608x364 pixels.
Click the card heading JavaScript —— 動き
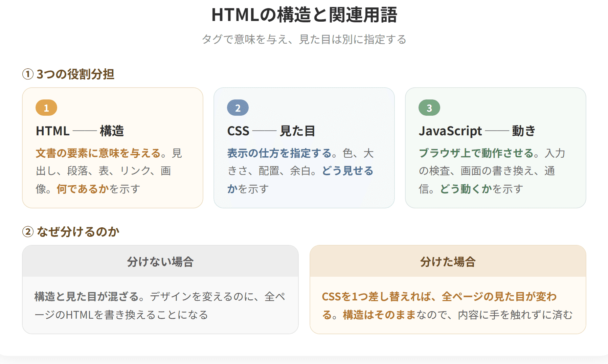(x=477, y=131)
